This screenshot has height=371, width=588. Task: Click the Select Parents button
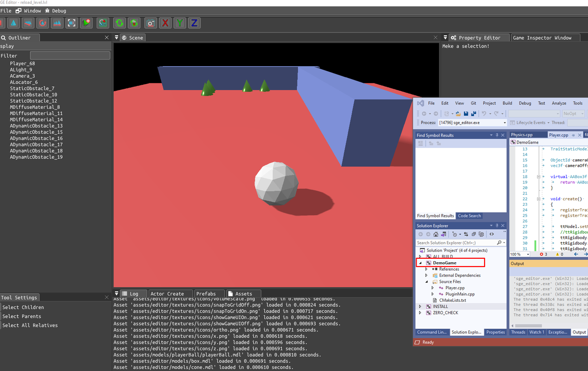22,316
